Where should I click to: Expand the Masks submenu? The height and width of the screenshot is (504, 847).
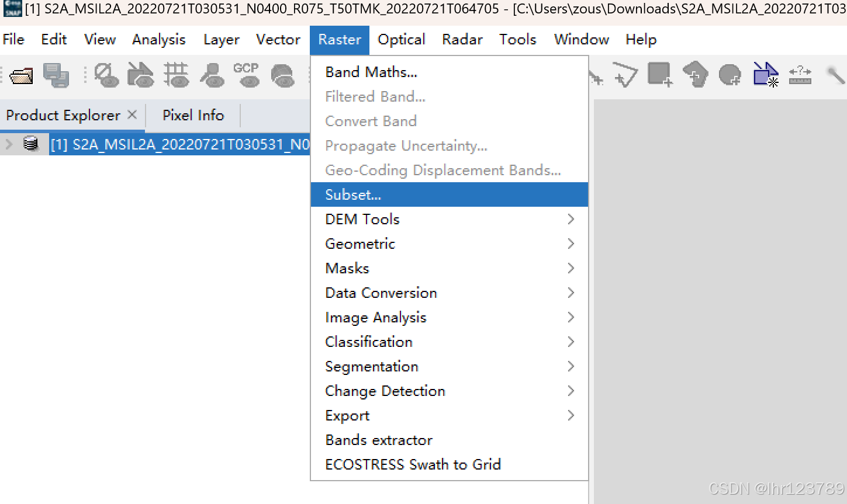[x=449, y=268]
